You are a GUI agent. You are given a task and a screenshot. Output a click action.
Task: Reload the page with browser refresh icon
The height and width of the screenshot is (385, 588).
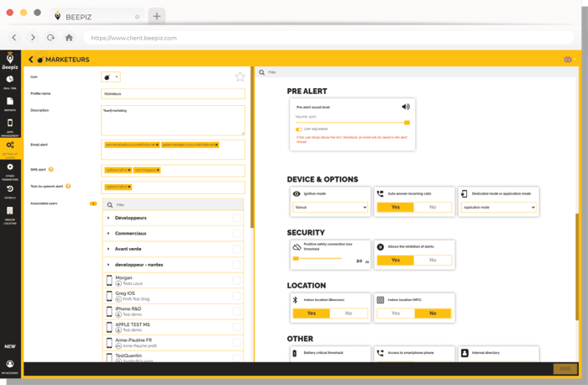50,38
